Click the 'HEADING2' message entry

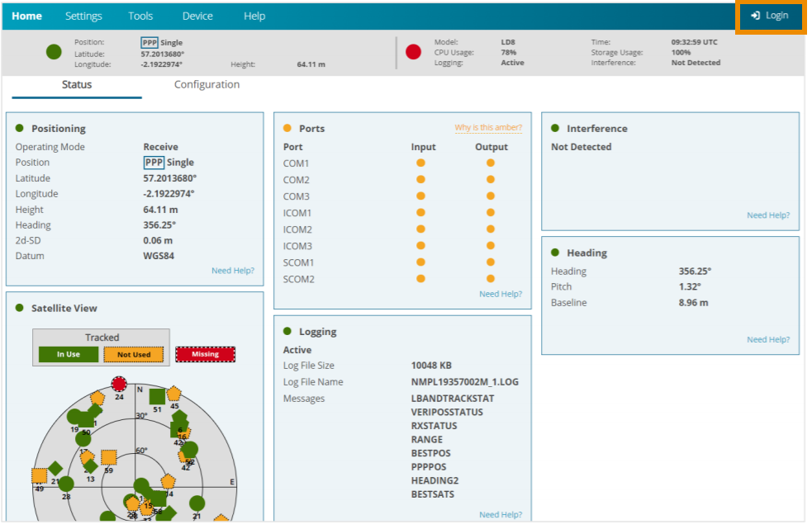click(434, 481)
